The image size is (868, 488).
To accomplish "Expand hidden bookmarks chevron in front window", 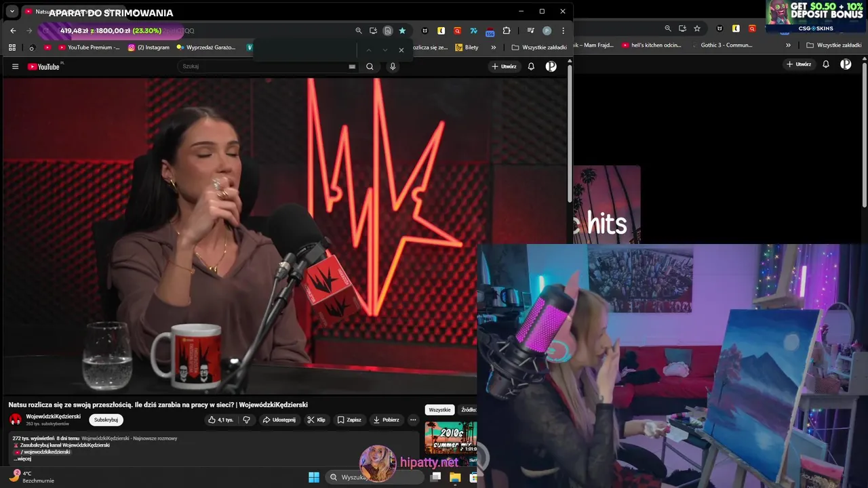I will point(493,47).
